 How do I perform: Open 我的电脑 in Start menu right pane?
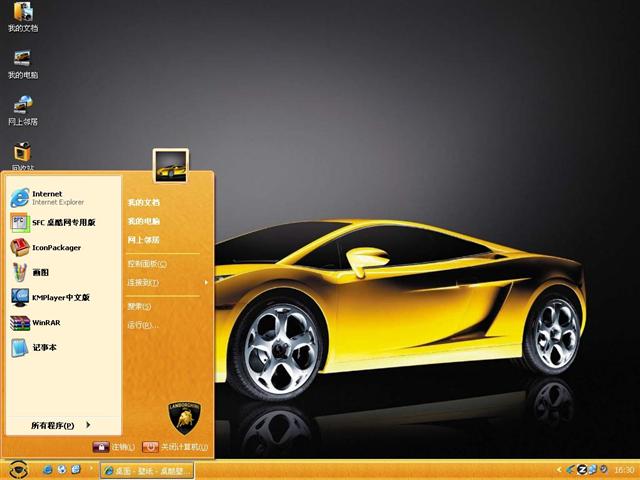(x=144, y=221)
